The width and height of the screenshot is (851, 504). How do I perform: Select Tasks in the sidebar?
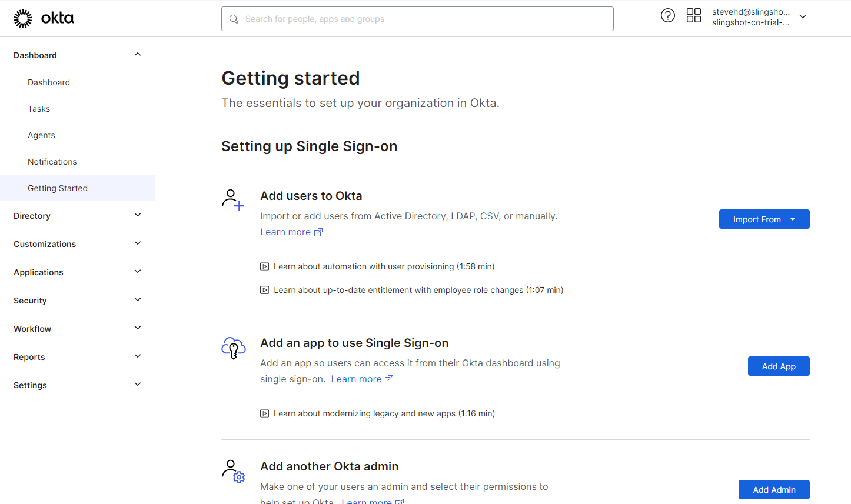point(39,109)
